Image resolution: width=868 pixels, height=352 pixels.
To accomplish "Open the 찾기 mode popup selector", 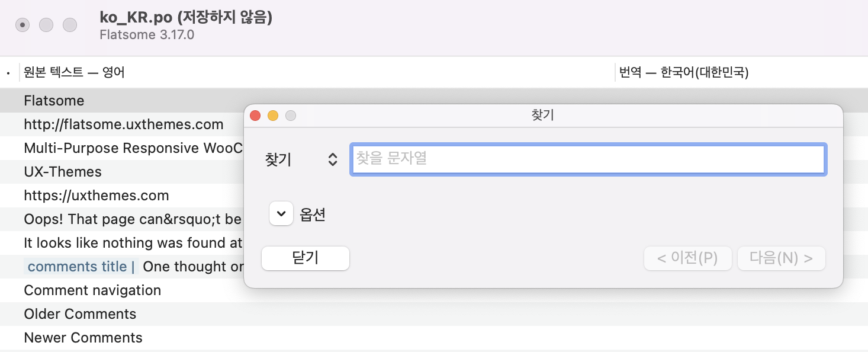I will pos(333,159).
